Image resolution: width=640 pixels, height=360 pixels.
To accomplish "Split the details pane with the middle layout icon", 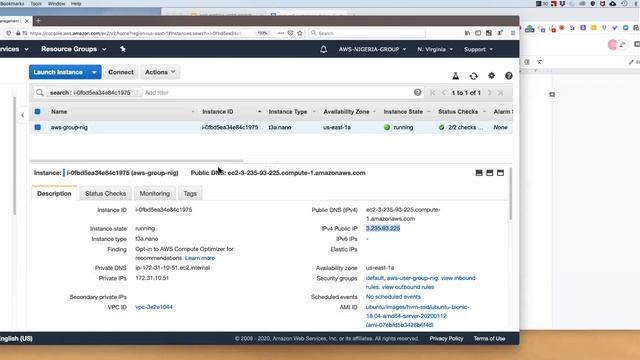I will point(489,173).
